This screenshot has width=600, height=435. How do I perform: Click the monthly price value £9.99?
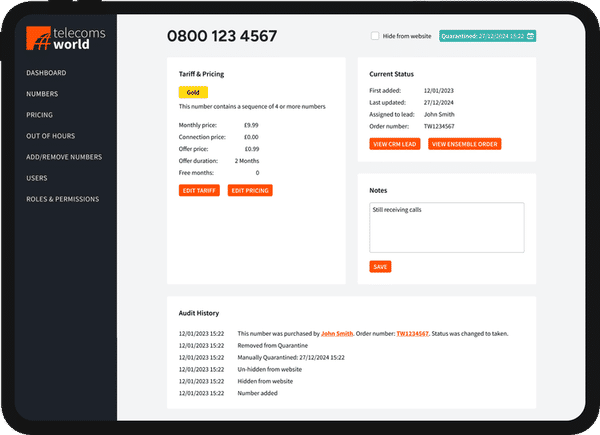tap(251, 125)
